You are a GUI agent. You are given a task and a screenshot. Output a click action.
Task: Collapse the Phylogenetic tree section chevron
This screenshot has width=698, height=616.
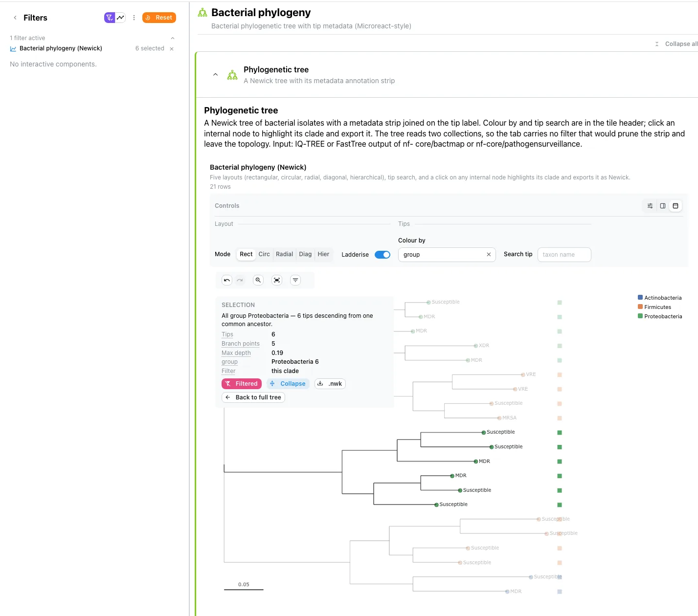point(215,75)
